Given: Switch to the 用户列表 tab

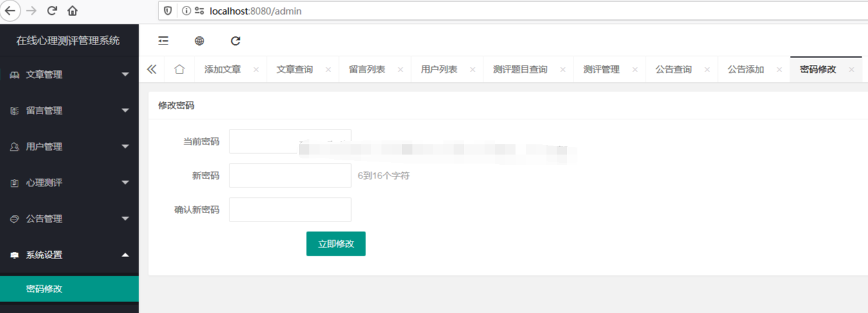Looking at the screenshot, I should coord(439,70).
